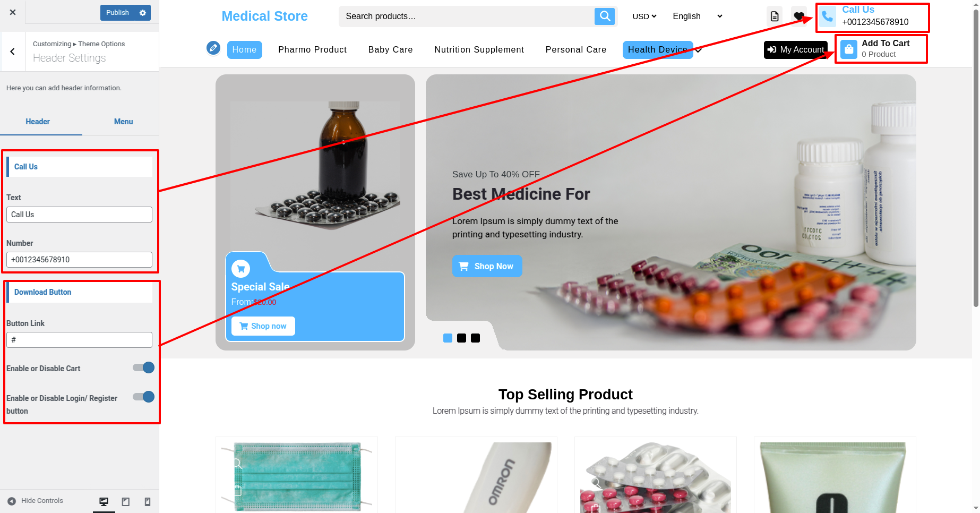Screen dimensions: 980x513
Task: Open the Nutrition Supplement menu item
Action: click(479, 49)
